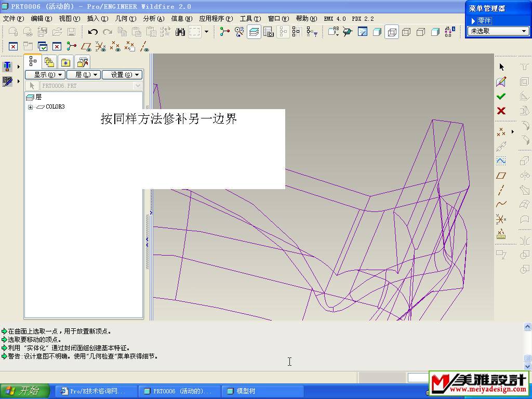The width and height of the screenshot is (532, 399).
Task: Toggle wireframe display mode
Action: click(392, 32)
